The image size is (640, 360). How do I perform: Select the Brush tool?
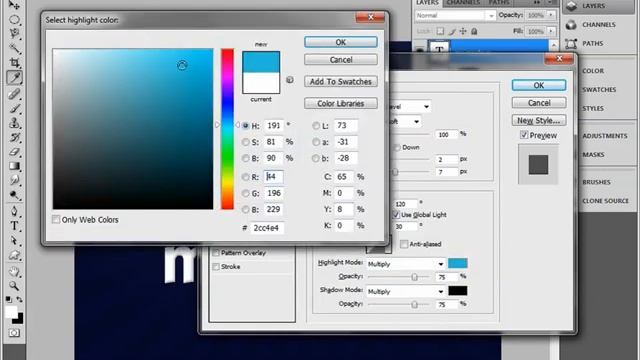14,109
